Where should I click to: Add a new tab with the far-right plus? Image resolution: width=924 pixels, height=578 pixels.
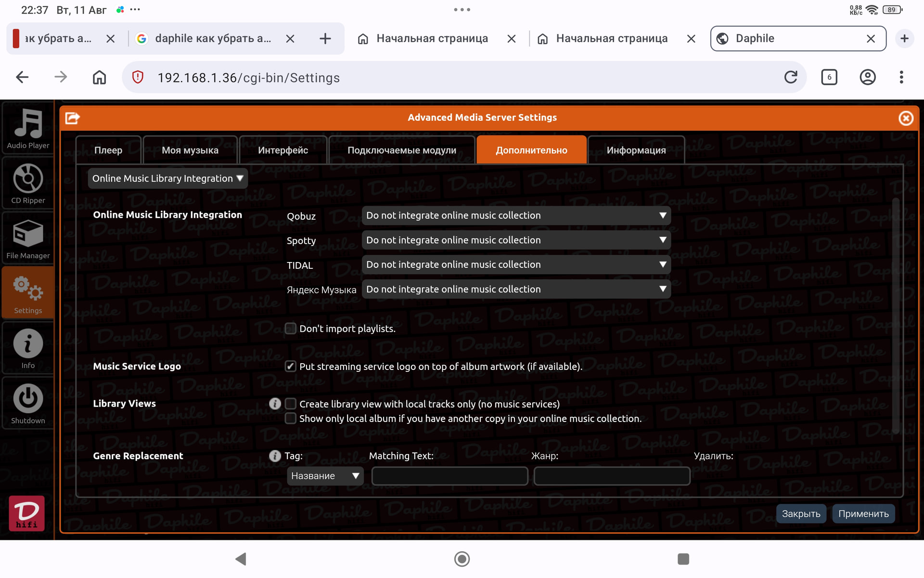tap(904, 39)
